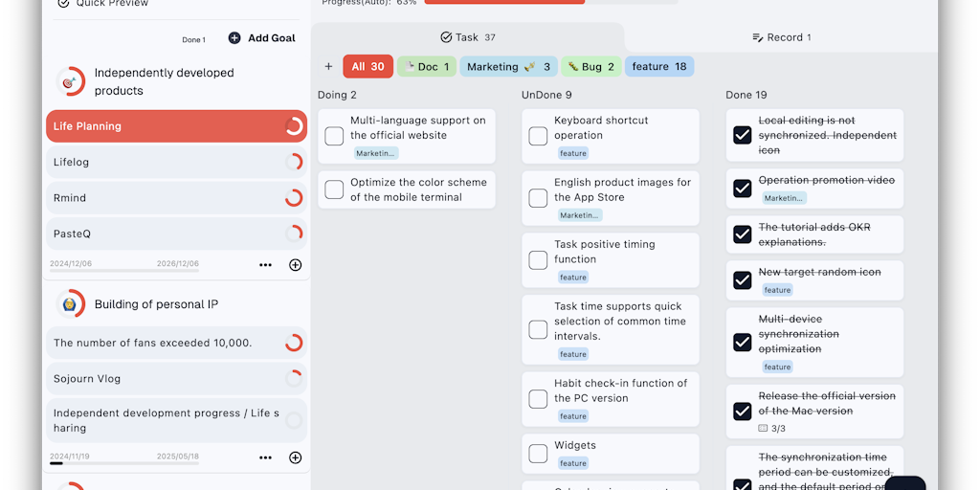Select PasteQ key result
This screenshot has height=490, width=980.
click(x=177, y=234)
